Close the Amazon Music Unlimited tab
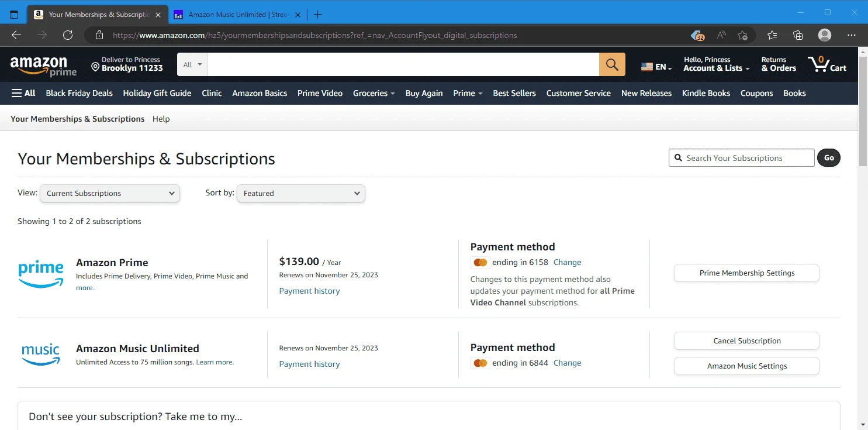868x430 pixels. [x=298, y=15]
